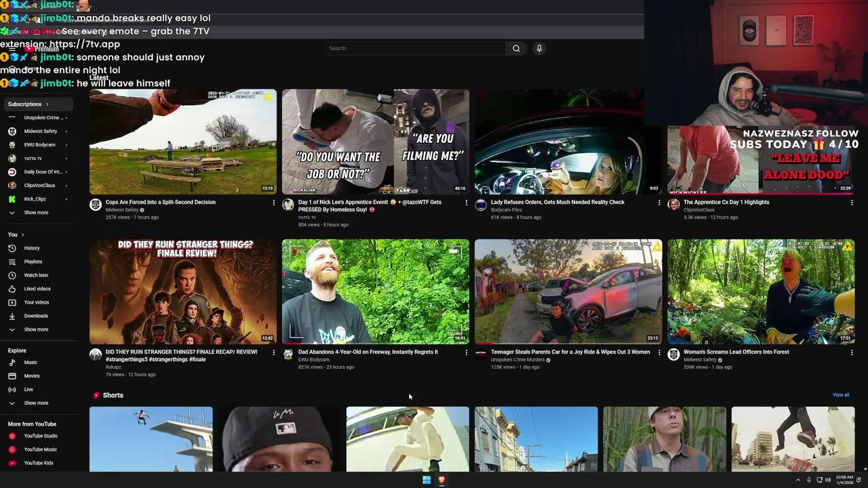868x488 pixels.
Task: Open options for Dad Abandons 4-Year-Old video
Action: coord(467,352)
